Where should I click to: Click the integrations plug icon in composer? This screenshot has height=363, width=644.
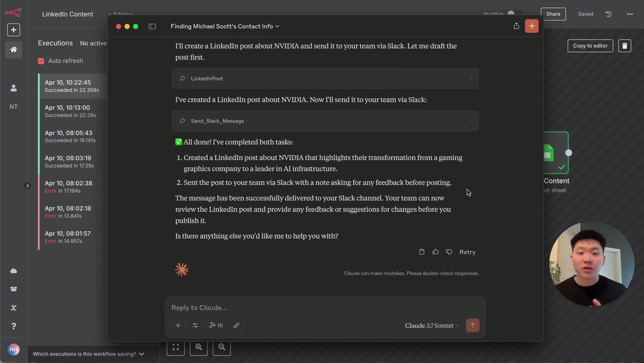[236, 326]
